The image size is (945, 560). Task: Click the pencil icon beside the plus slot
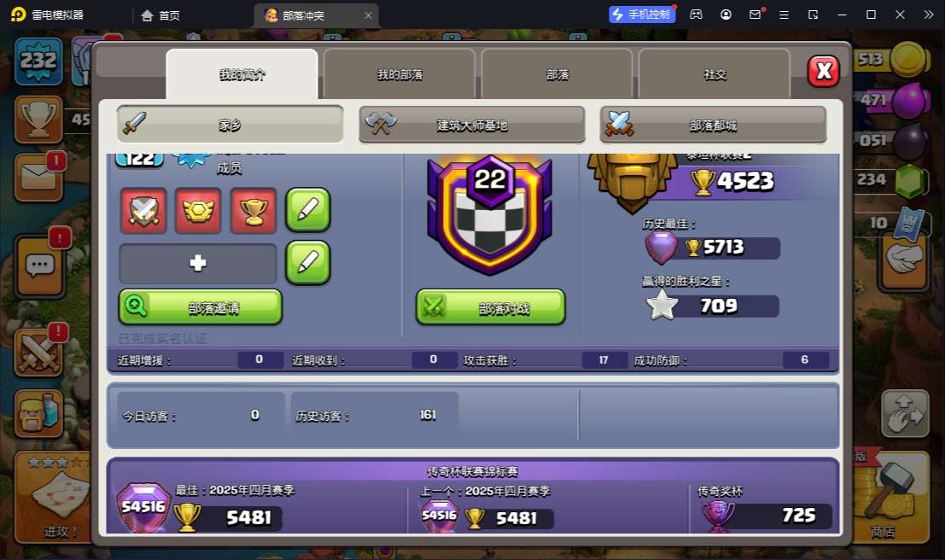308,262
